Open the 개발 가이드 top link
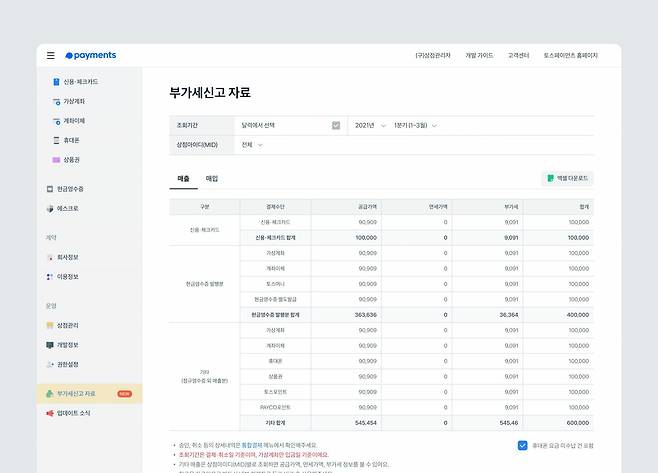 [x=479, y=55]
